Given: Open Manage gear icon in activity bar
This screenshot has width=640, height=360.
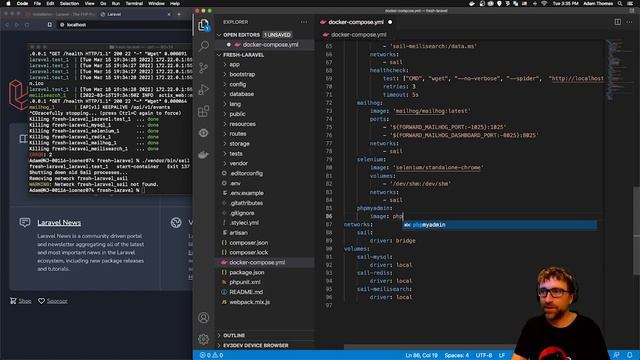Looking at the screenshot, I should coord(204,339).
